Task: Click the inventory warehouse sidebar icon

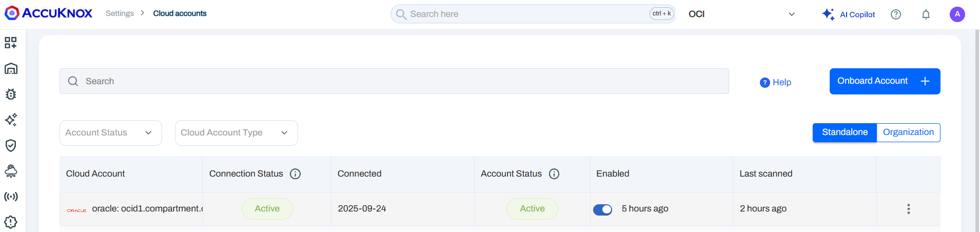Action: pyautogui.click(x=11, y=68)
